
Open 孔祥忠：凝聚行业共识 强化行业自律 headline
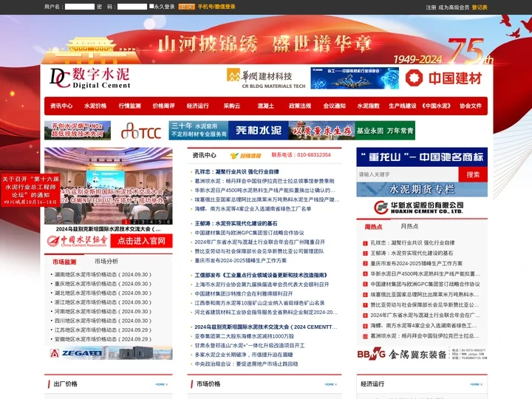point(237,171)
